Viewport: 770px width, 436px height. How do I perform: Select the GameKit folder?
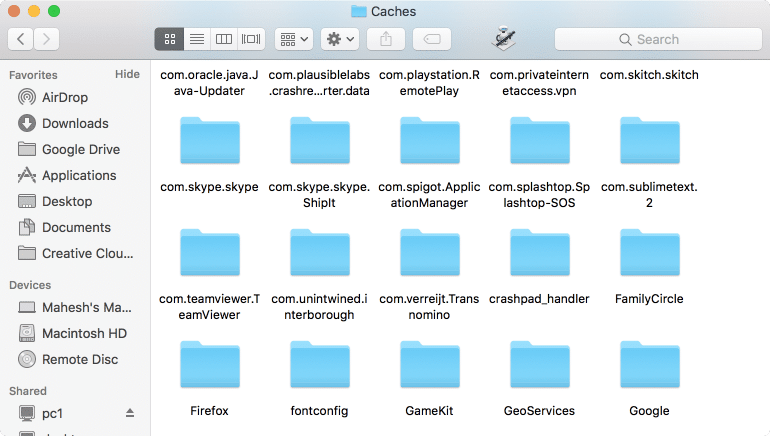click(x=430, y=365)
